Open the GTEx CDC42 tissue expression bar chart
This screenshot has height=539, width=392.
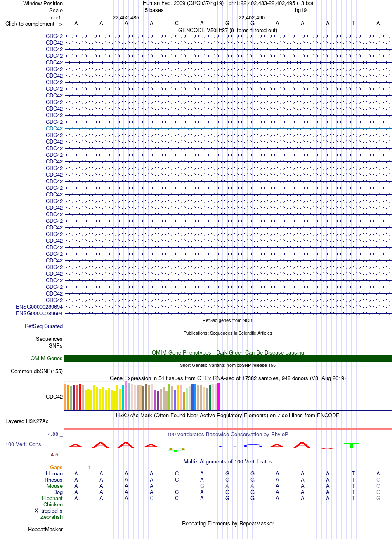coord(142,396)
